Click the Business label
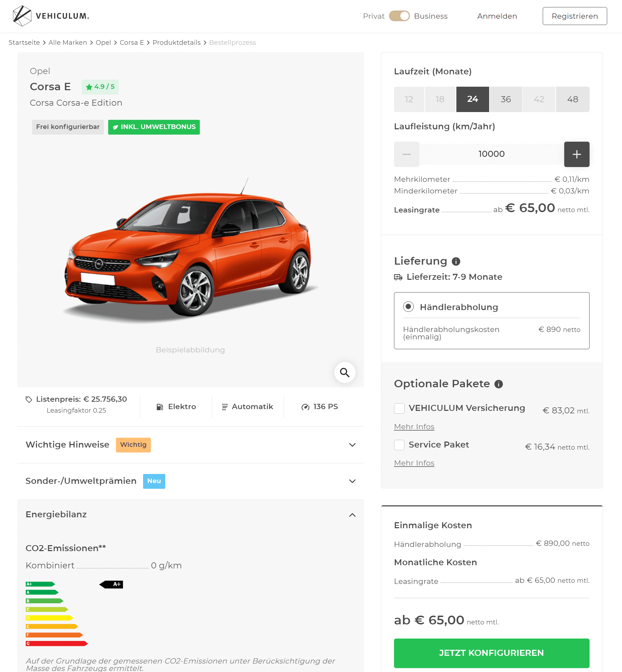The width and height of the screenshot is (622, 672). (431, 16)
